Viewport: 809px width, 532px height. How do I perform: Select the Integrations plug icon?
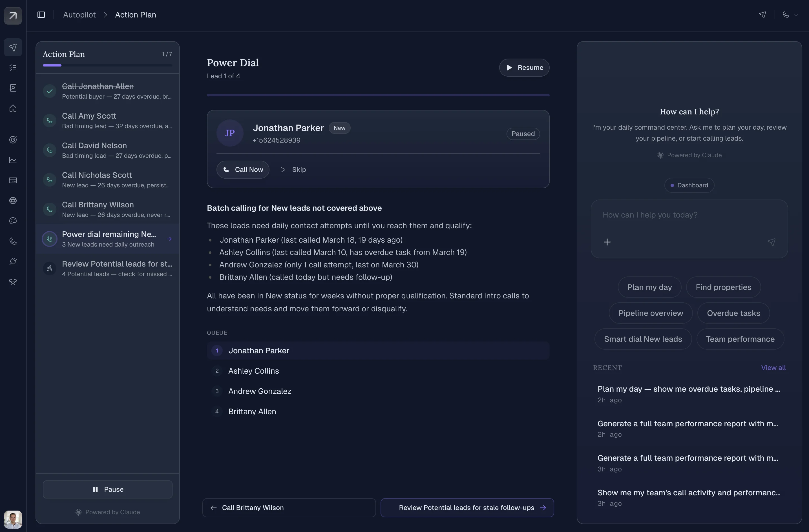13,261
